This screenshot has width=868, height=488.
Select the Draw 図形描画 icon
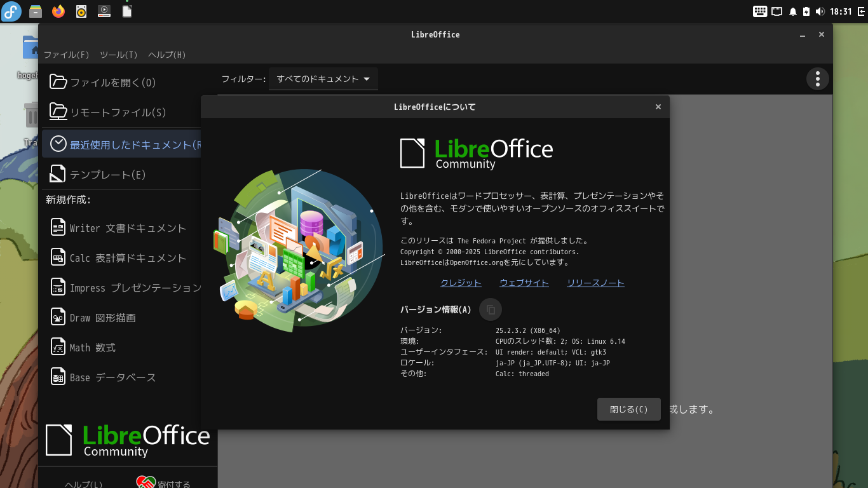click(57, 317)
